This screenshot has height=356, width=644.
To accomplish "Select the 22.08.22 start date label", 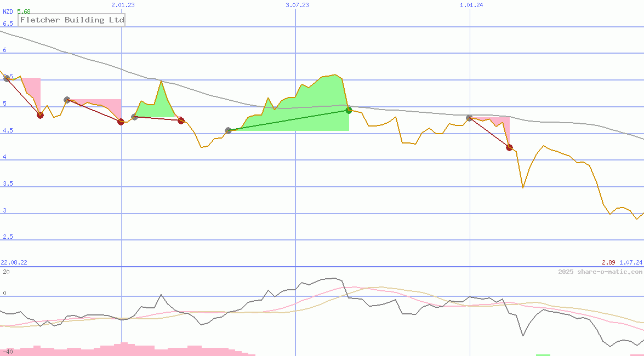I will click(x=14, y=262).
